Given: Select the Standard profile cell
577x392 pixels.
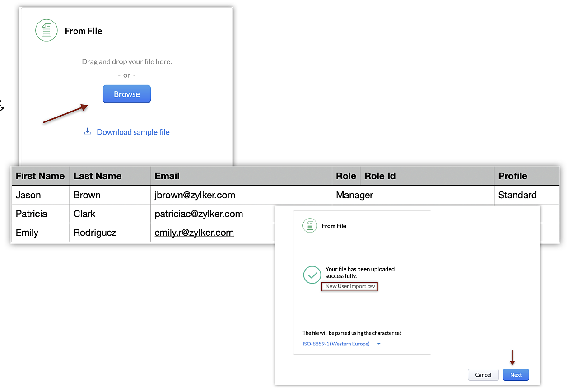Looking at the screenshot, I should [517, 195].
